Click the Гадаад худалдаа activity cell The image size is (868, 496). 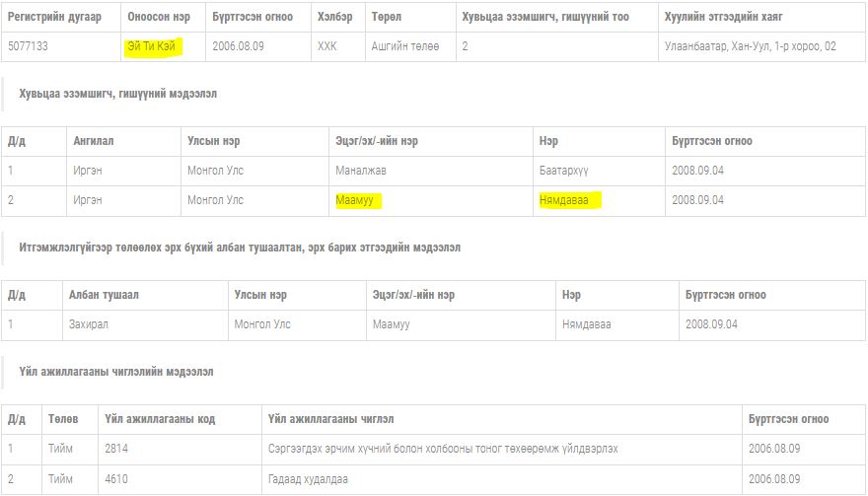point(309,479)
